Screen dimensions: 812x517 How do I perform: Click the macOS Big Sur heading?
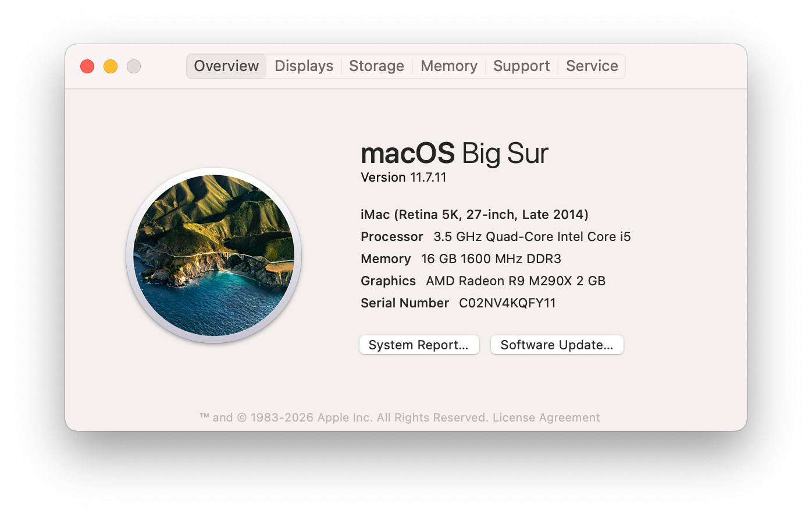pyautogui.click(x=454, y=154)
